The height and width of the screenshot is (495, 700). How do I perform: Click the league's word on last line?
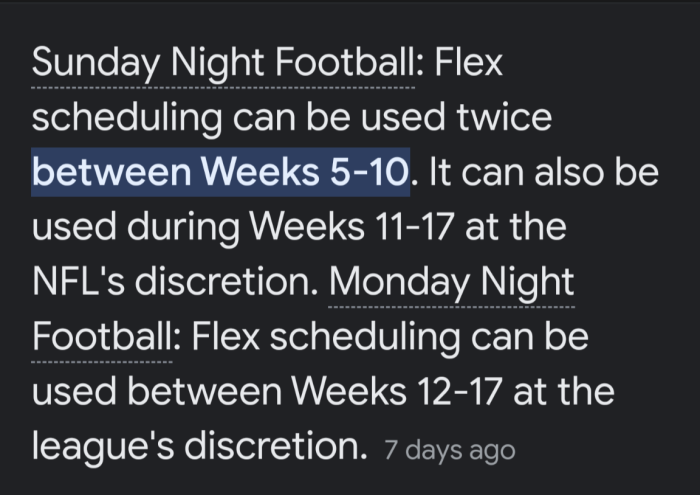(103, 446)
